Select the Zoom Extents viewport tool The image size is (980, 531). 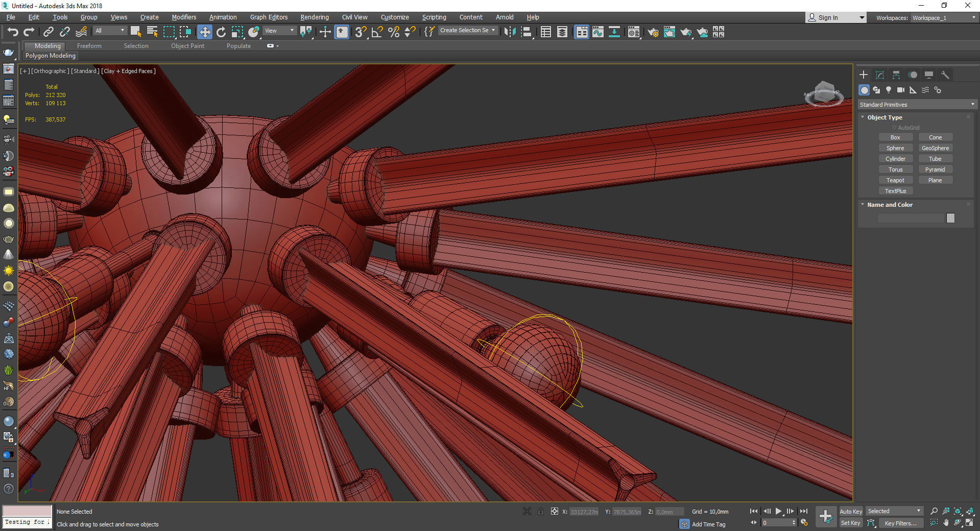tap(958, 511)
